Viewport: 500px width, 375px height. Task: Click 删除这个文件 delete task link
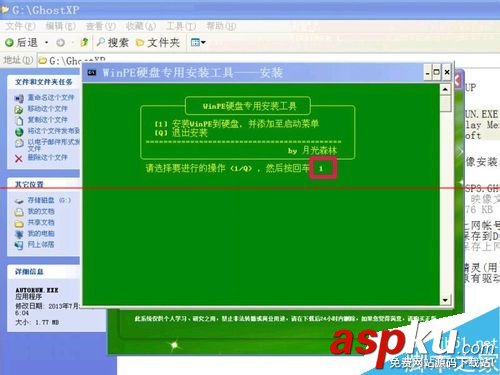(x=47, y=157)
